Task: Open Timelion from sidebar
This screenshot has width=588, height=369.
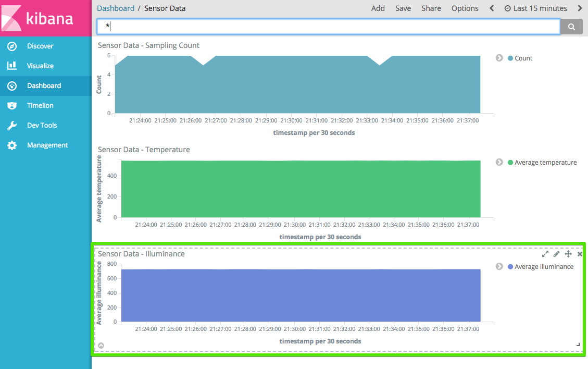Action: coord(46,105)
